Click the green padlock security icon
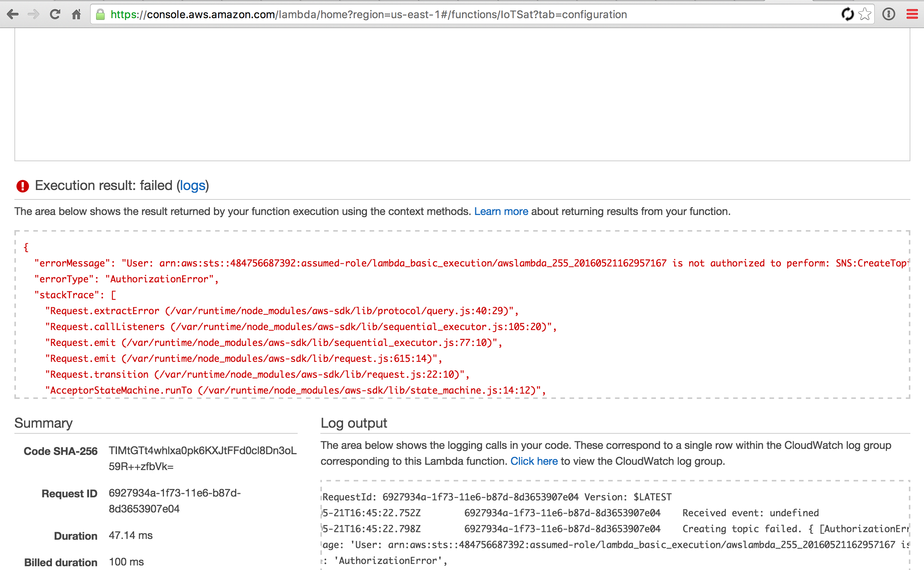 point(100,14)
